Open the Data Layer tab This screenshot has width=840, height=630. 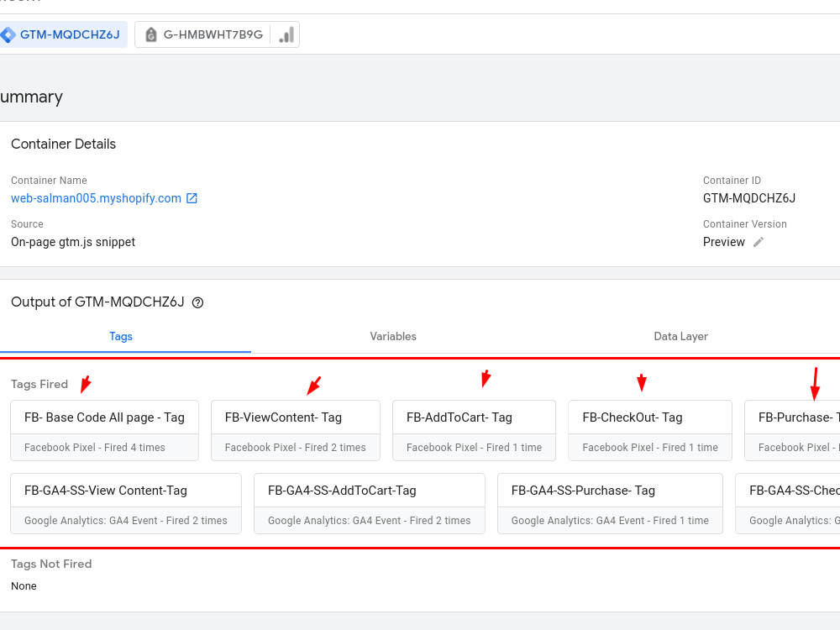(x=681, y=337)
